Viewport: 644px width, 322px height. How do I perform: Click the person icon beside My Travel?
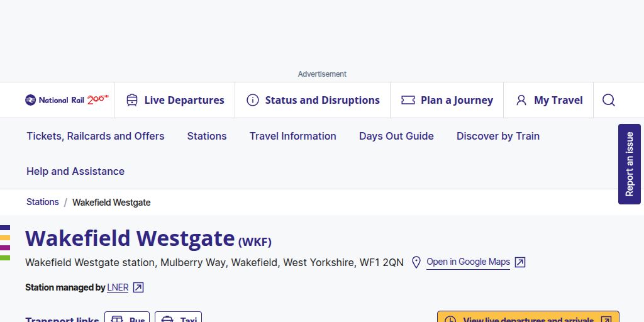(x=521, y=100)
